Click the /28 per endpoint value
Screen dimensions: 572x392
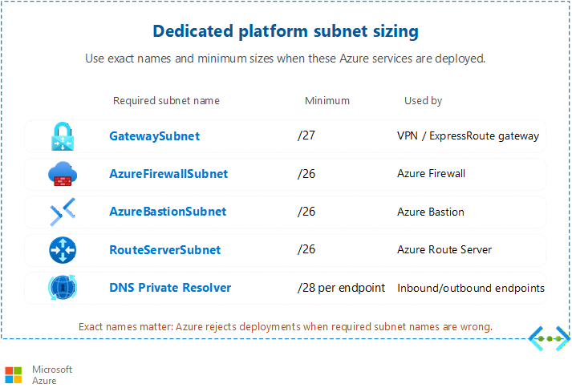click(341, 288)
